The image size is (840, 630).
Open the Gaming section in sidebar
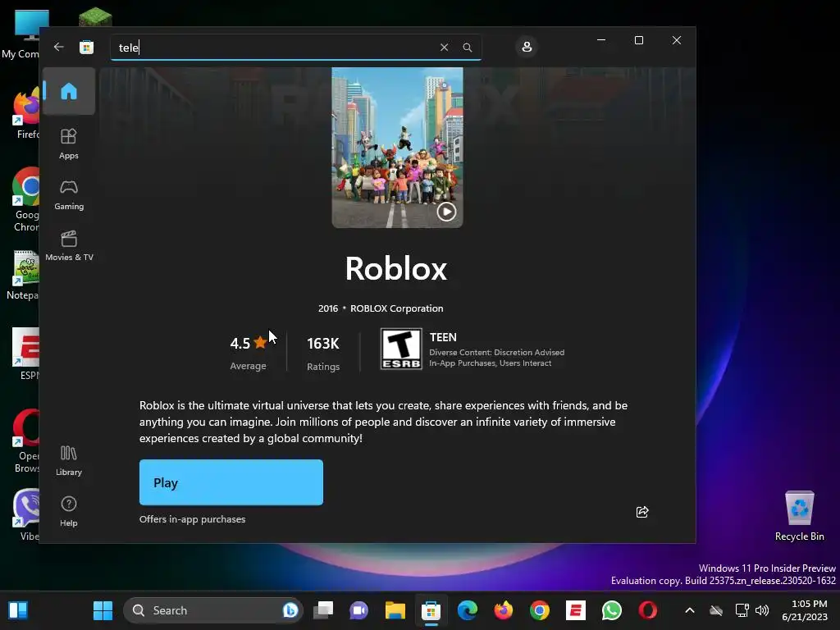(69, 195)
